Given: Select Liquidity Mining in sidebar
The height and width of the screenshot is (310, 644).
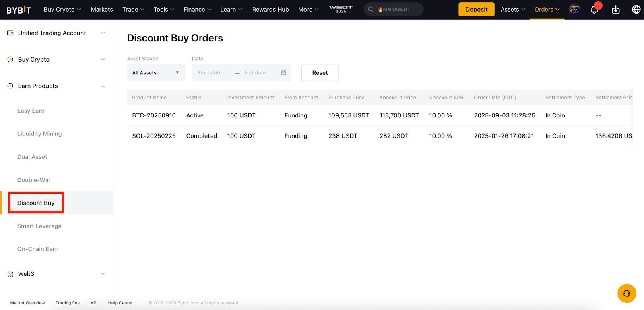Looking at the screenshot, I should tap(39, 134).
